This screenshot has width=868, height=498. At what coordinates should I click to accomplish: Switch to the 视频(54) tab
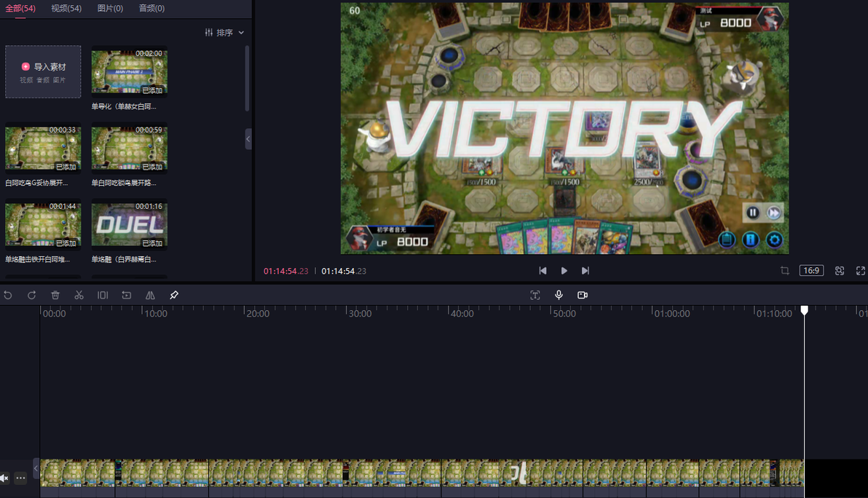pos(66,8)
